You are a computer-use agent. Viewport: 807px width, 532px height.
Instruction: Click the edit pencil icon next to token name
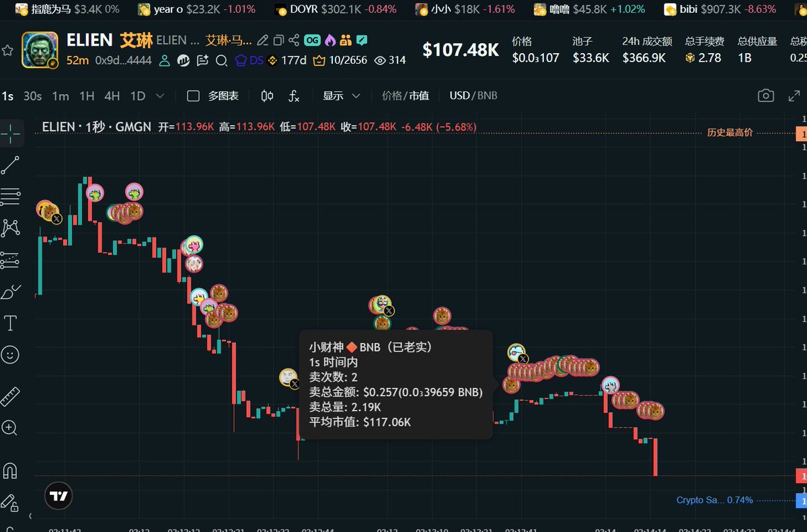[264, 40]
